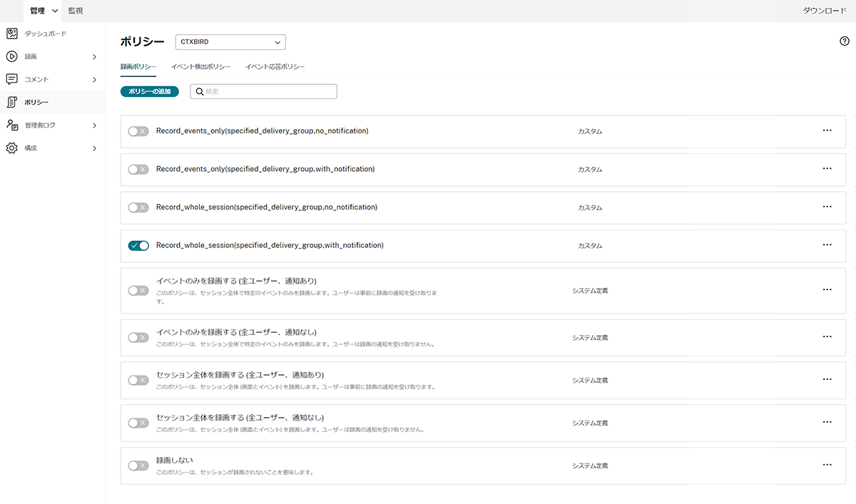Click the 管理者ログ sidebar label

click(x=40, y=125)
